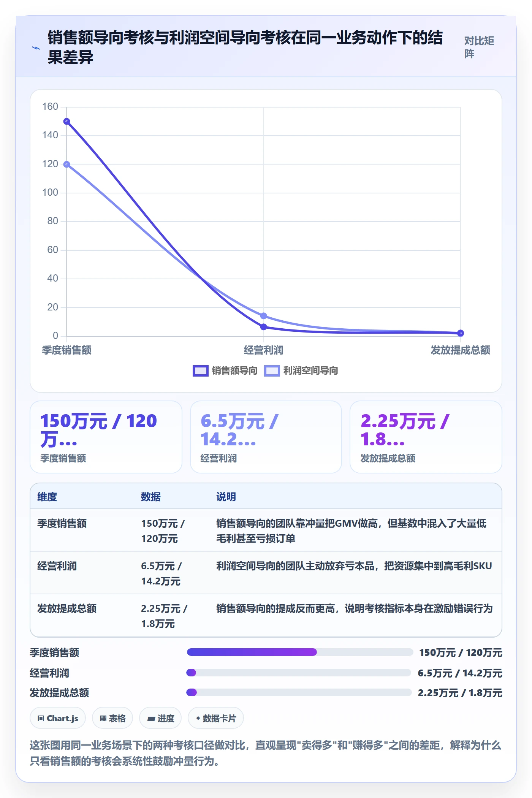Viewport: 532px width, 798px height.
Task: Select the 数据卡片 tag chip
Action: pos(216,718)
